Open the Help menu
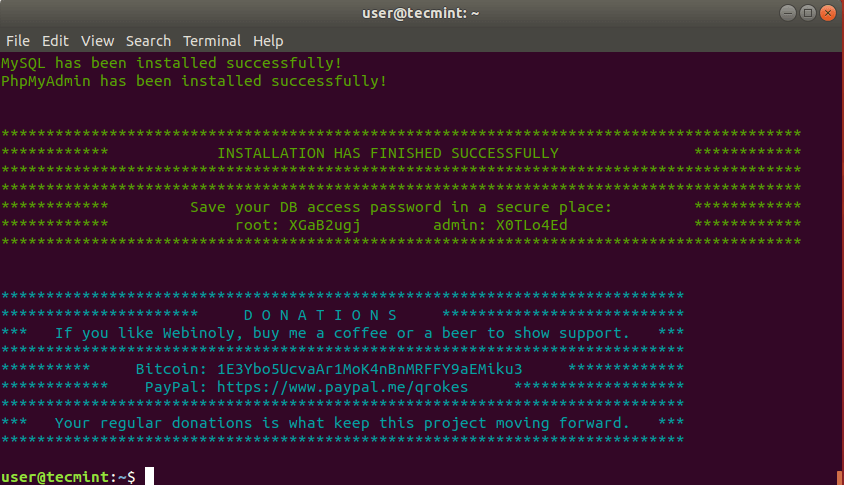 point(268,41)
